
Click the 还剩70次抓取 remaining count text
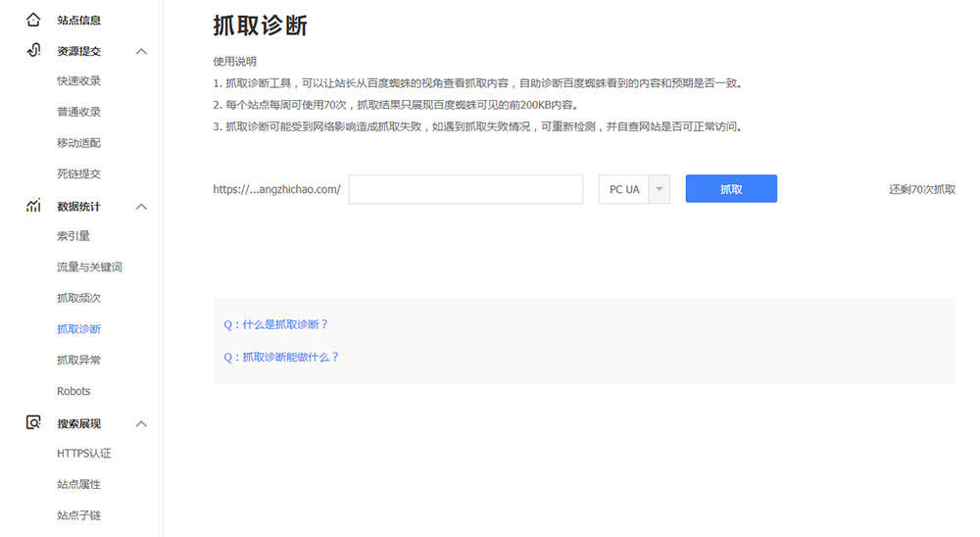click(922, 189)
